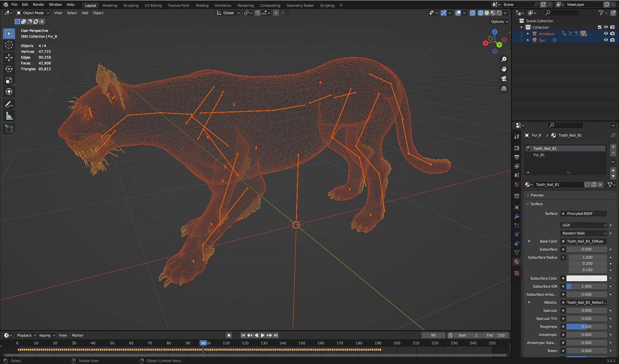Select the Measure ruler tool
This screenshot has width=619, height=364.
click(9, 116)
